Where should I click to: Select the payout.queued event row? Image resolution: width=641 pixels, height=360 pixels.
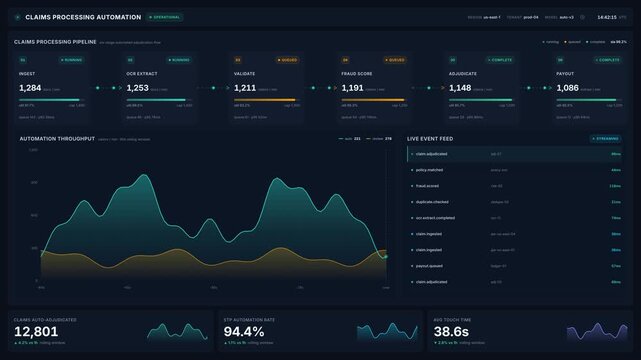[x=514, y=266]
